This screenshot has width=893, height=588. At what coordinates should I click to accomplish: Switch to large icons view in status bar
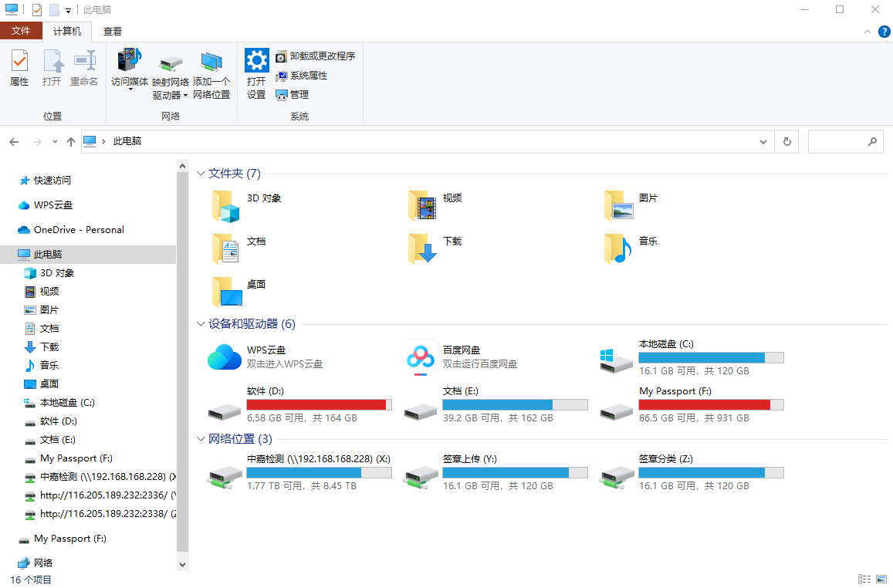[881, 579]
